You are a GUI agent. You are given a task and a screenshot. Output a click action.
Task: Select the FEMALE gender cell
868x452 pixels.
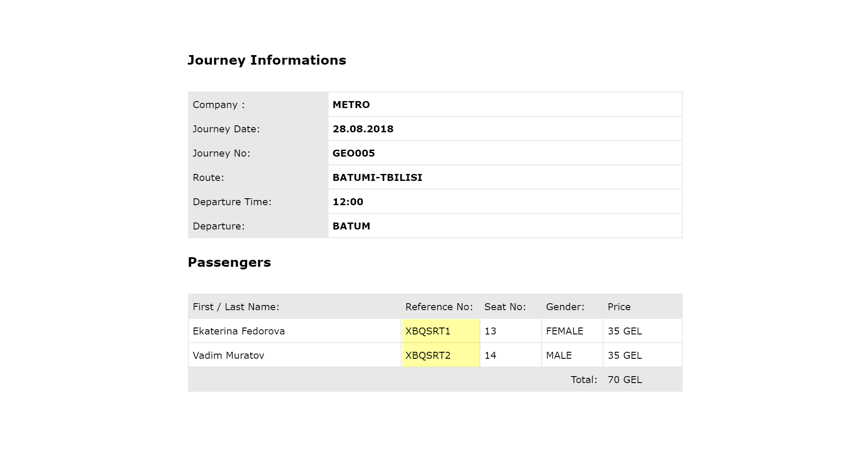(572, 331)
